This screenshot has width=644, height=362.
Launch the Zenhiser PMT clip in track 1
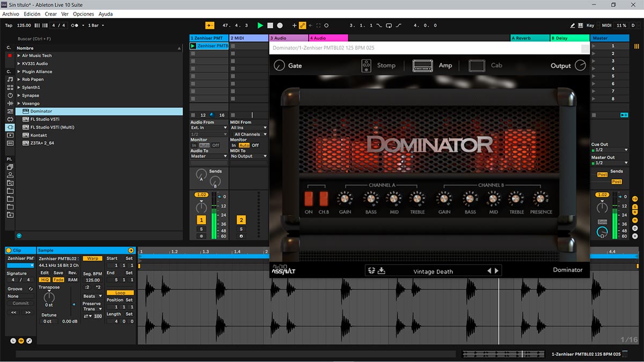pyautogui.click(x=193, y=46)
